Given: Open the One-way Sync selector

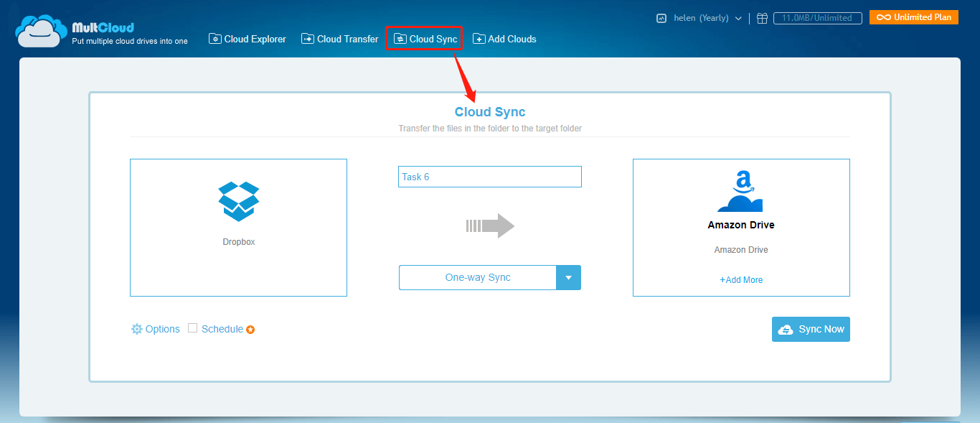Looking at the screenshot, I should click(478, 277).
